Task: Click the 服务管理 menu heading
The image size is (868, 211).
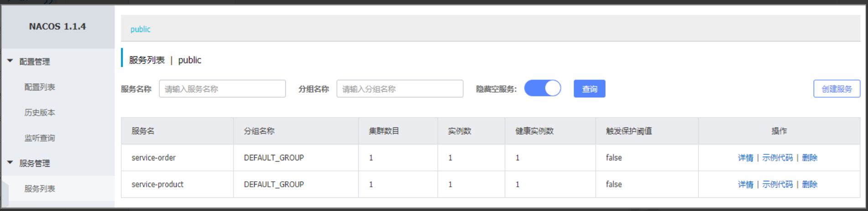Action: tap(35, 164)
